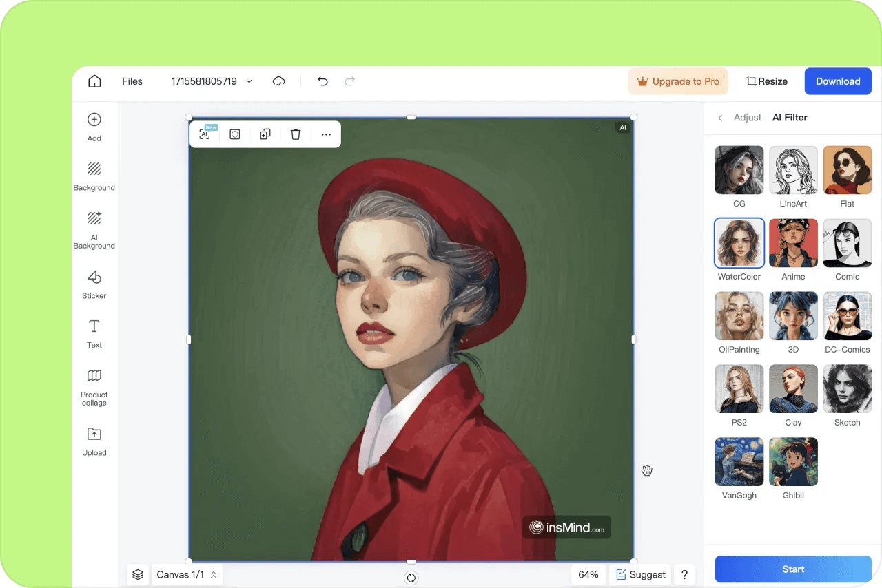Click the Home icon in top bar
882x588 pixels.
(x=94, y=81)
